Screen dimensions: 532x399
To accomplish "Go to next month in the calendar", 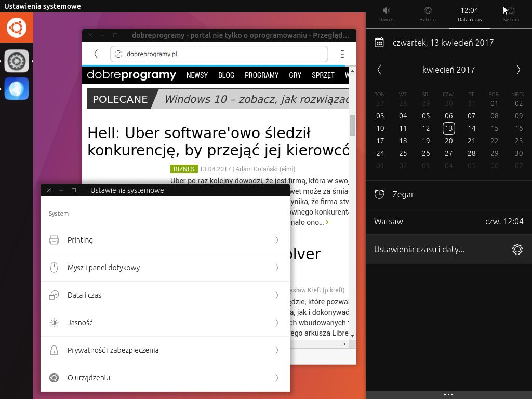I will [518, 70].
